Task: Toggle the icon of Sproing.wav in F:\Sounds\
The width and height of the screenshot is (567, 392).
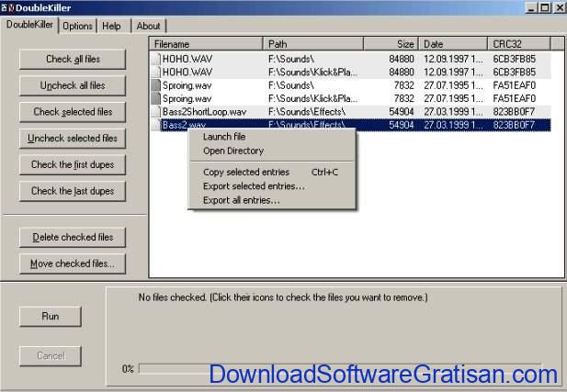Action: 156,85
